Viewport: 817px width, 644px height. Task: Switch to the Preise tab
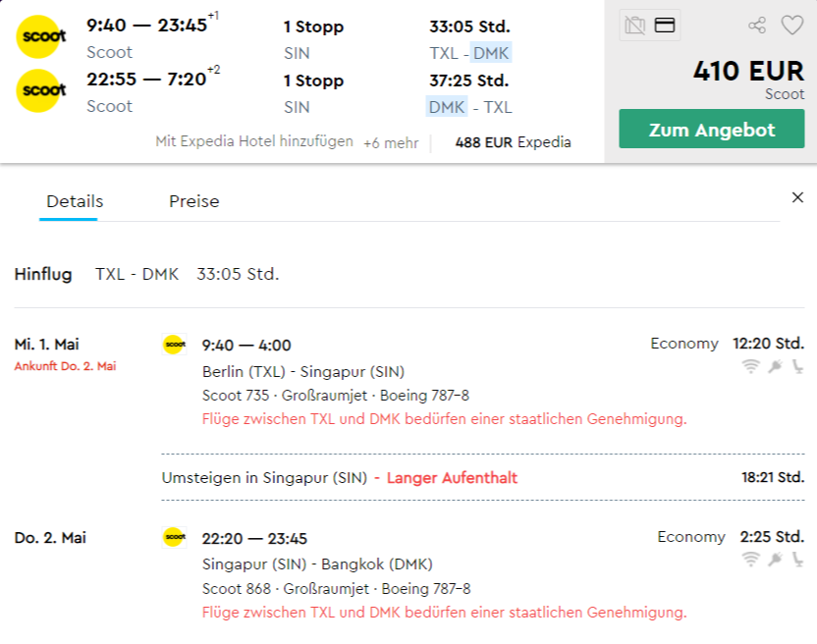click(x=193, y=201)
